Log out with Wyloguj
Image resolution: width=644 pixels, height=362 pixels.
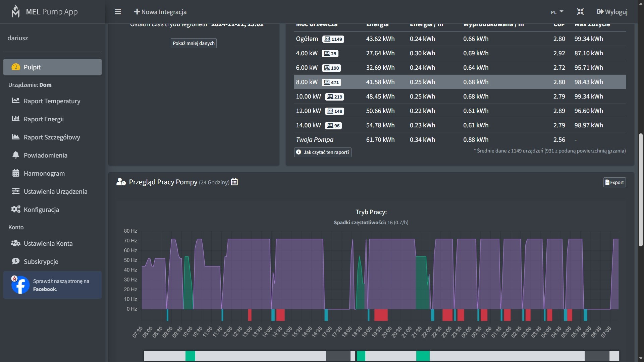pyautogui.click(x=612, y=12)
